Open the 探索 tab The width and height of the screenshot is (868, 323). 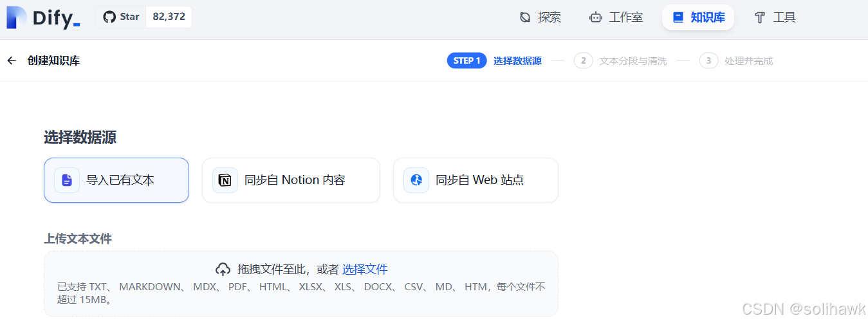click(540, 17)
